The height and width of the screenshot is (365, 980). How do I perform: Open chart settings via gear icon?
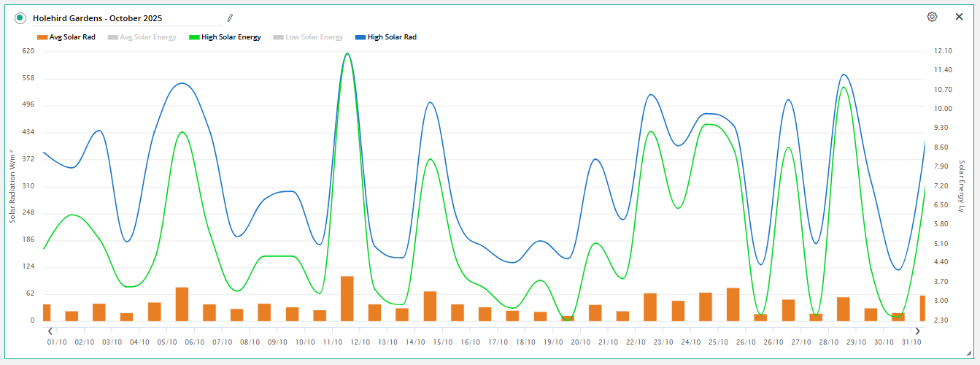pyautogui.click(x=932, y=17)
